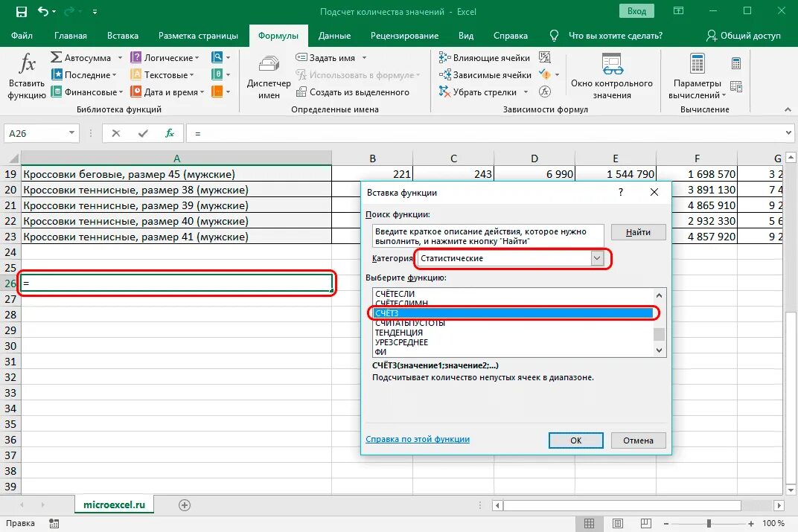Open Customize Quick Access Toolbar dropdown
The width and height of the screenshot is (798, 532).
click(x=95, y=11)
